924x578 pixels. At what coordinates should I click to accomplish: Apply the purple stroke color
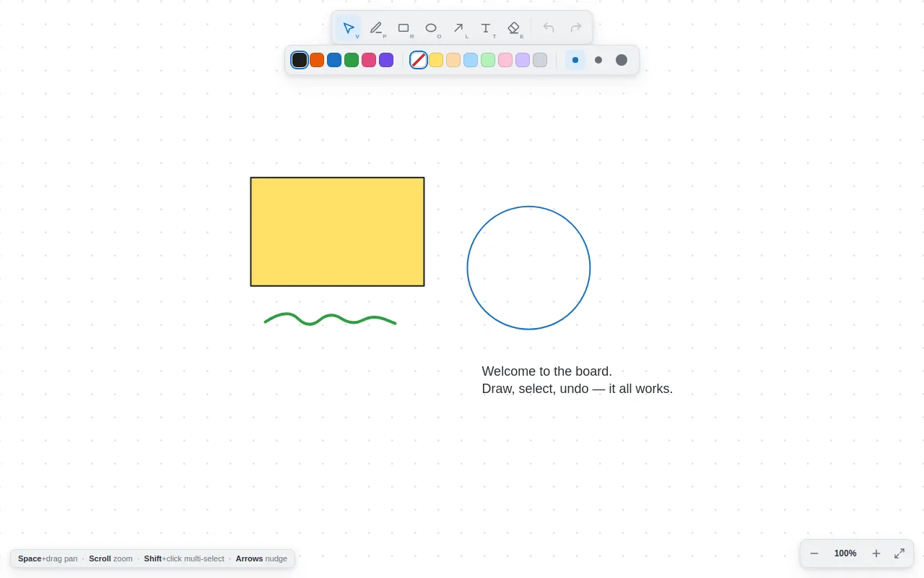click(386, 60)
